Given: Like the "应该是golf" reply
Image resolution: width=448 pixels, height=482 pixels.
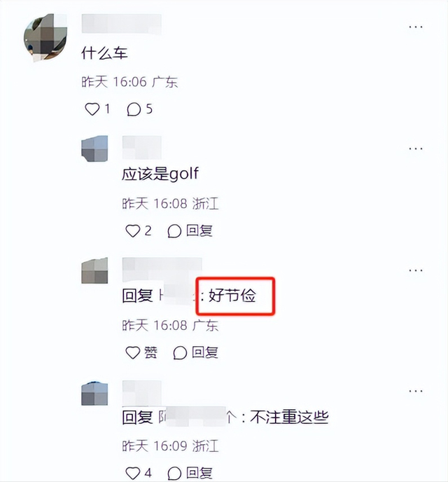Looking at the screenshot, I should (x=133, y=231).
